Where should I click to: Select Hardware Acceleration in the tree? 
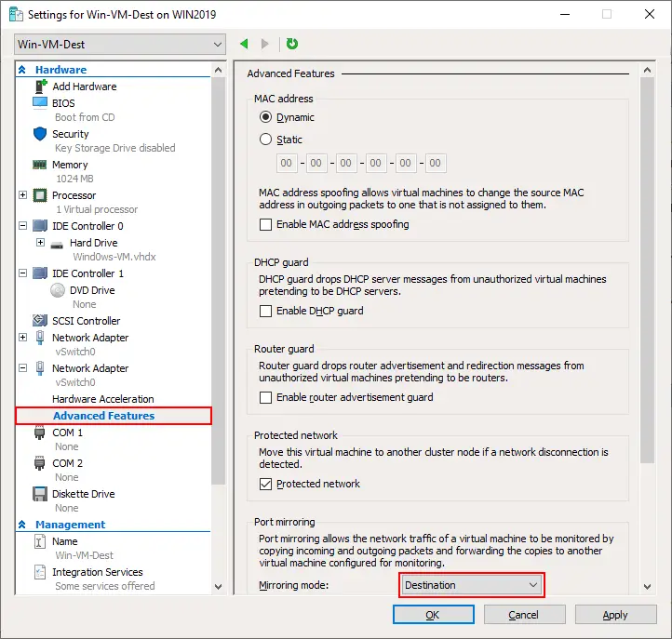tap(103, 399)
